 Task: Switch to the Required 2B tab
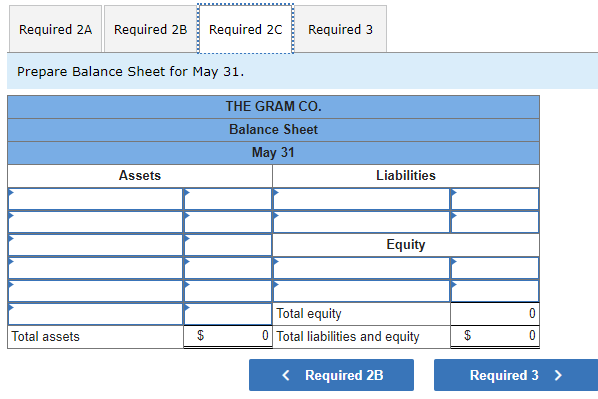(150, 29)
